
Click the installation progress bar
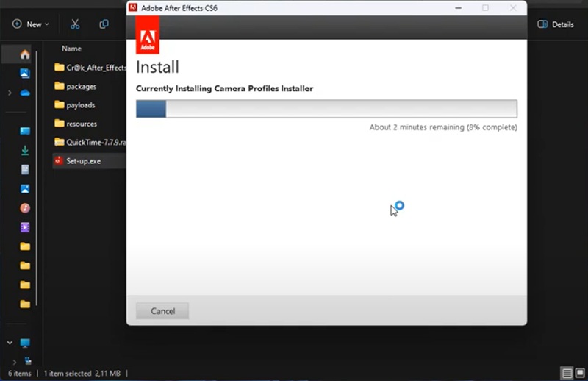326,109
